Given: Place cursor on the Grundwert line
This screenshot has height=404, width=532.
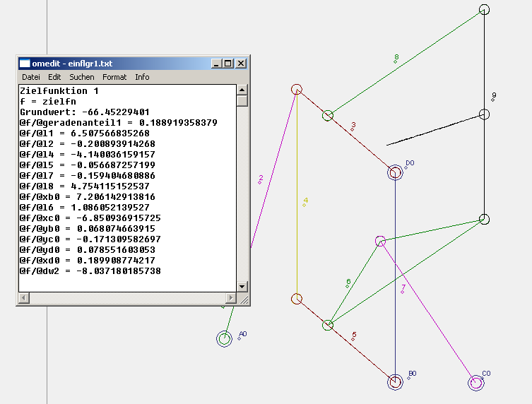Looking at the screenshot, I should pyautogui.click(x=85, y=112).
